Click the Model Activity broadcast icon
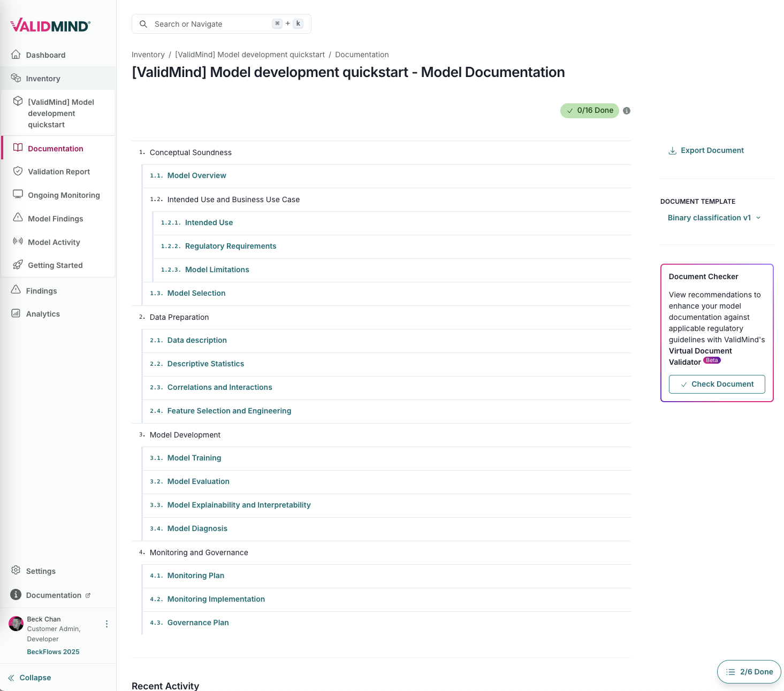This screenshot has height=691, width=784. point(18,242)
